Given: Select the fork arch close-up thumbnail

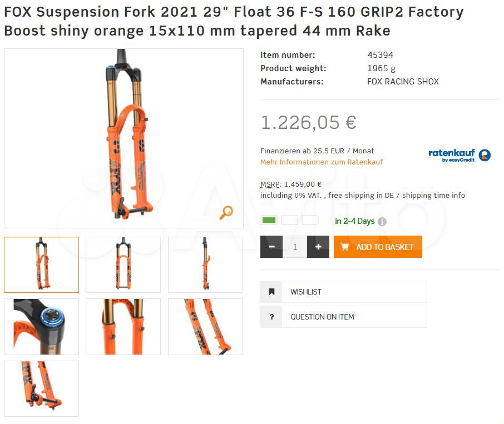Looking at the screenshot, I should click(x=123, y=327).
